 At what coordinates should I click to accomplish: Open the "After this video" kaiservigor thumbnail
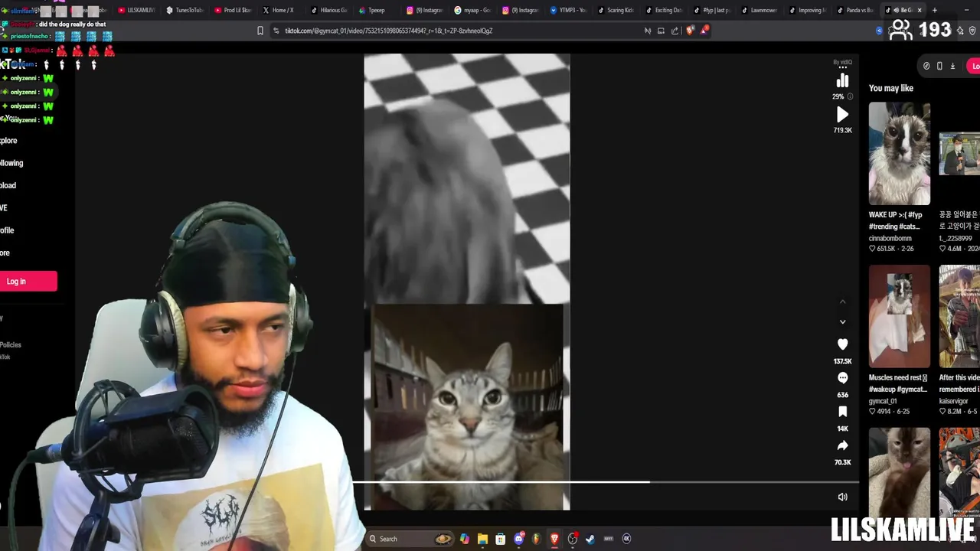click(x=959, y=317)
